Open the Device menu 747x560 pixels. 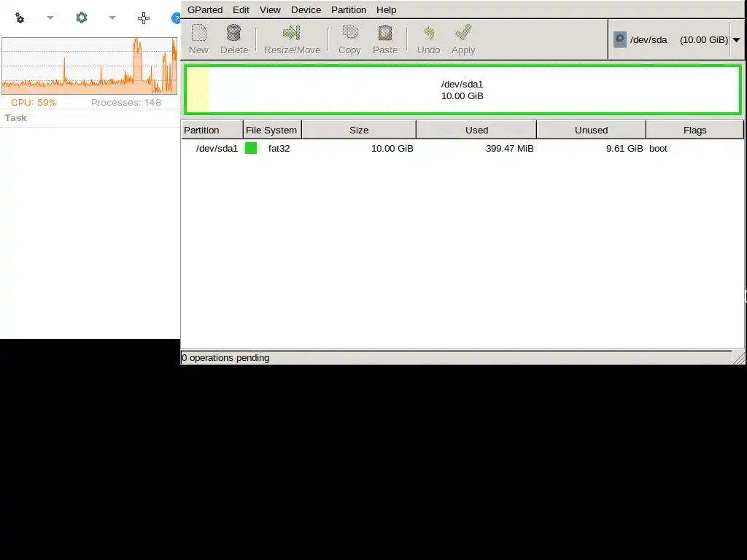306,10
